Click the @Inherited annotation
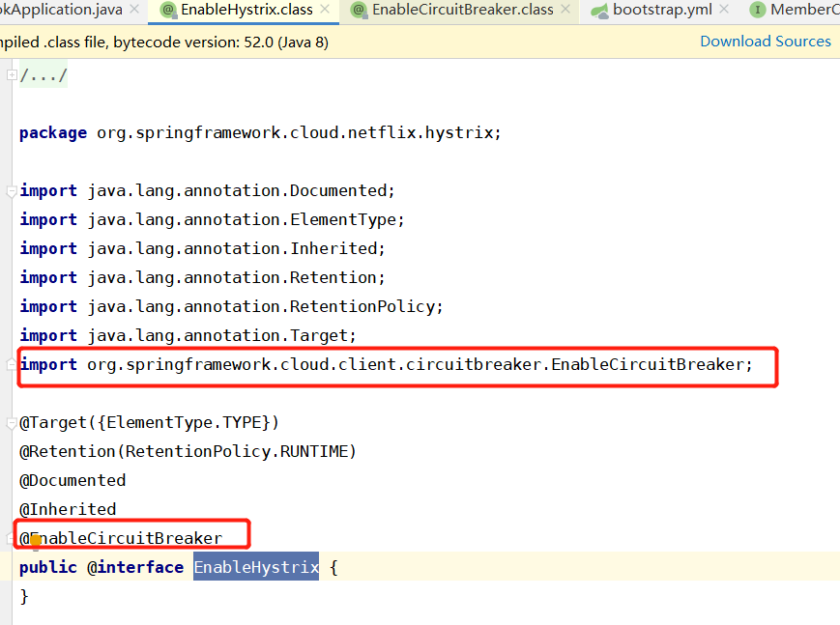 pos(68,509)
